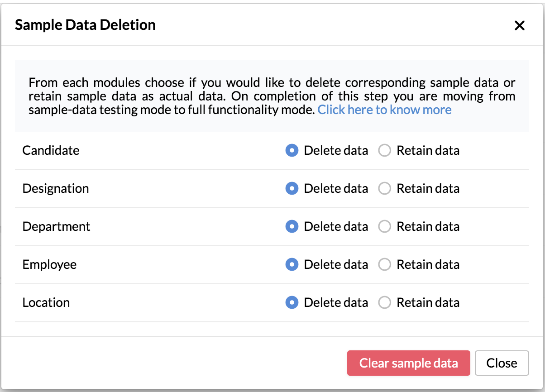
Task: Choose Retain data for Designation
Action: [384, 189]
